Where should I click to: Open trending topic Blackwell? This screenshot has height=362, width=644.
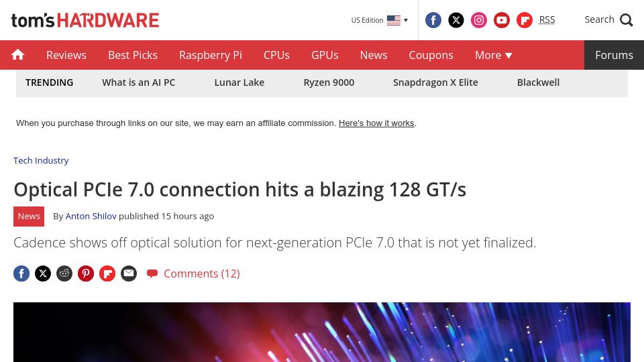pyautogui.click(x=538, y=82)
